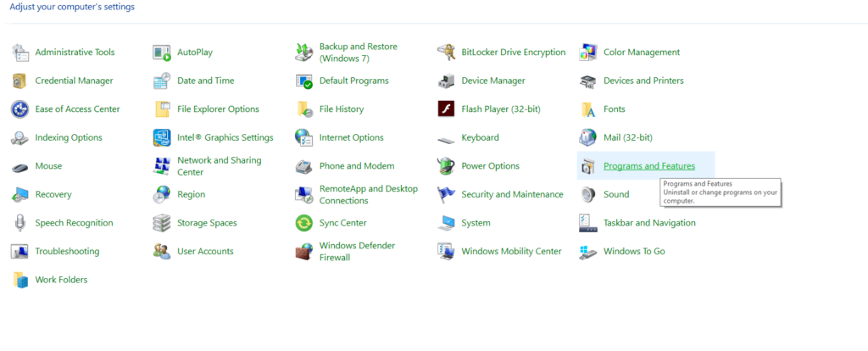Image resolution: width=868 pixels, height=351 pixels.
Task: Click the Windows Defender Firewall brick icon
Action: pos(304,251)
